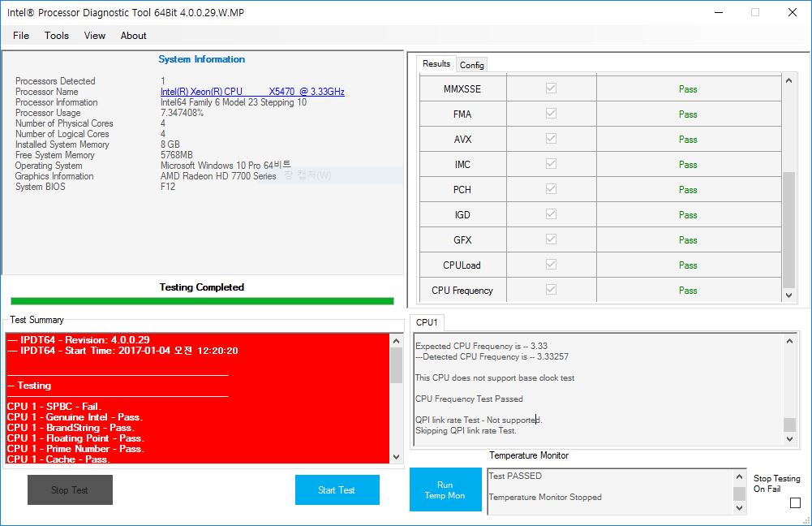Toggle the MMXSSE test checkbox
The image size is (812, 526).
[551, 88]
